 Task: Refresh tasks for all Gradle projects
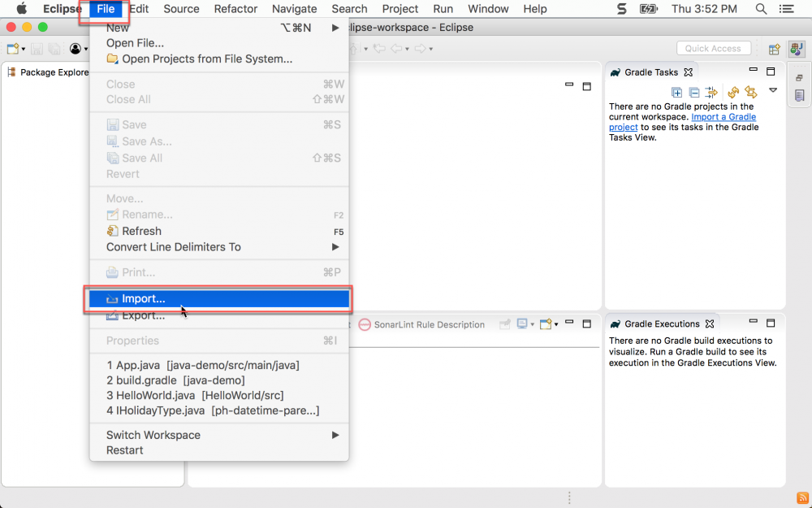pyautogui.click(x=733, y=93)
